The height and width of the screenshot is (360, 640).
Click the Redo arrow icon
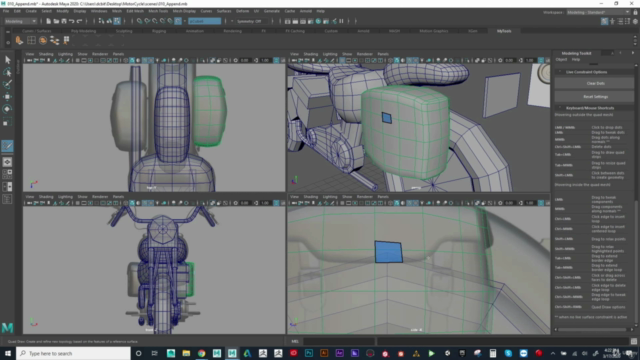point(80,21)
